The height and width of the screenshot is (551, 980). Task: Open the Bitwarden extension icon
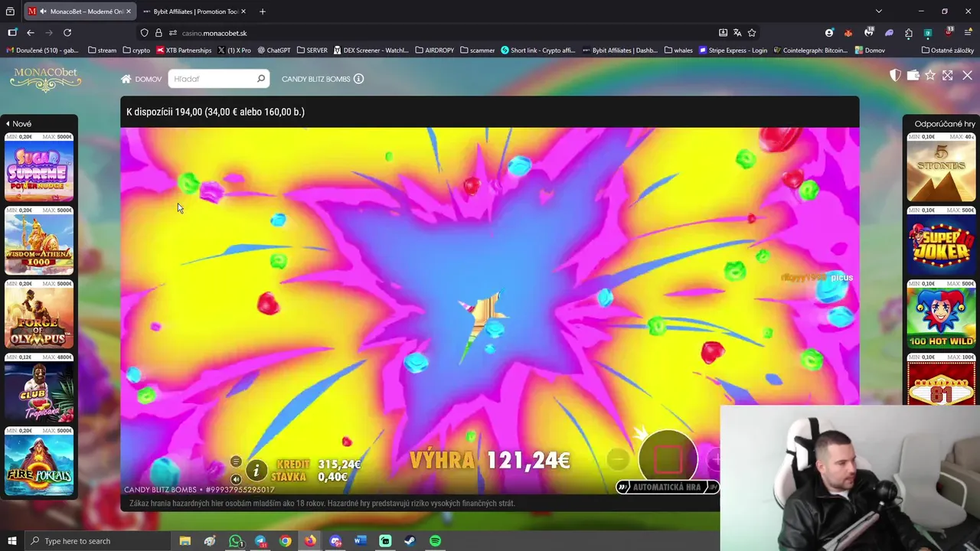point(928,33)
